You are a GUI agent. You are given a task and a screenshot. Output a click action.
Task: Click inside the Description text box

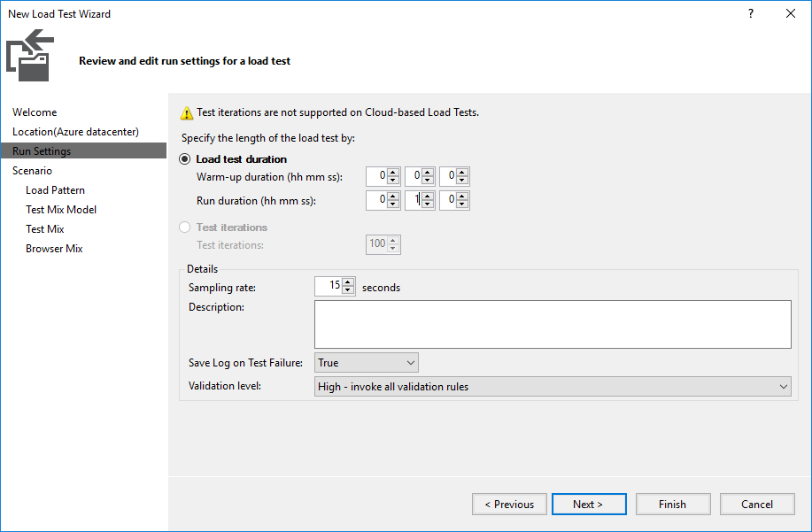(553, 325)
